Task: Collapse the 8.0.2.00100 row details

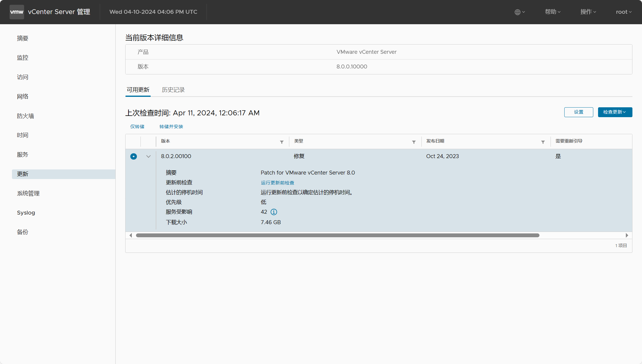Action: point(148,156)
